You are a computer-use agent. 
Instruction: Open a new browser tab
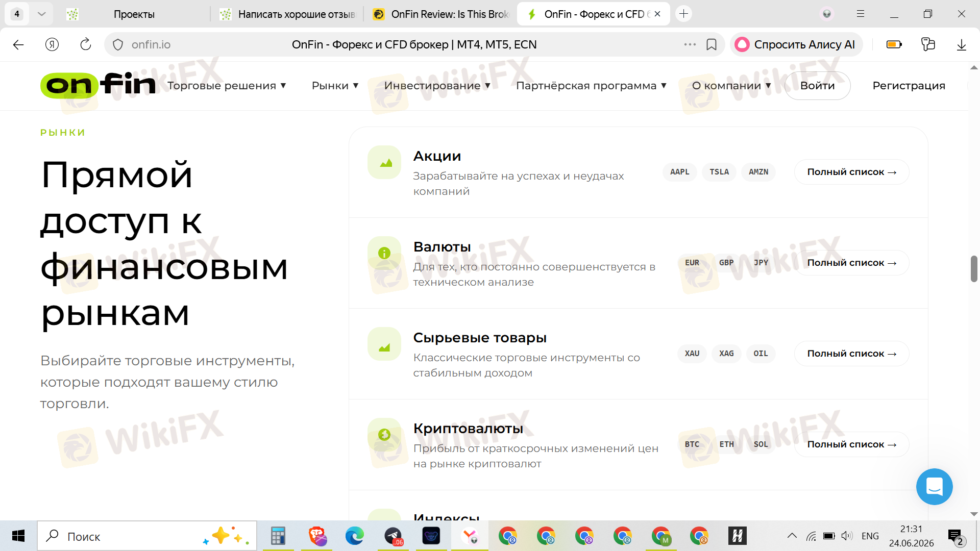[x=683, y=14]
